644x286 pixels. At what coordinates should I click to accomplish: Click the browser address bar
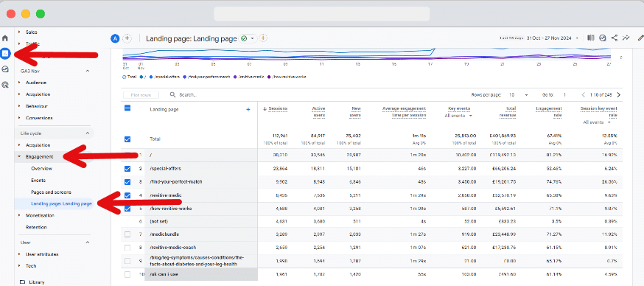coord(321,13)
